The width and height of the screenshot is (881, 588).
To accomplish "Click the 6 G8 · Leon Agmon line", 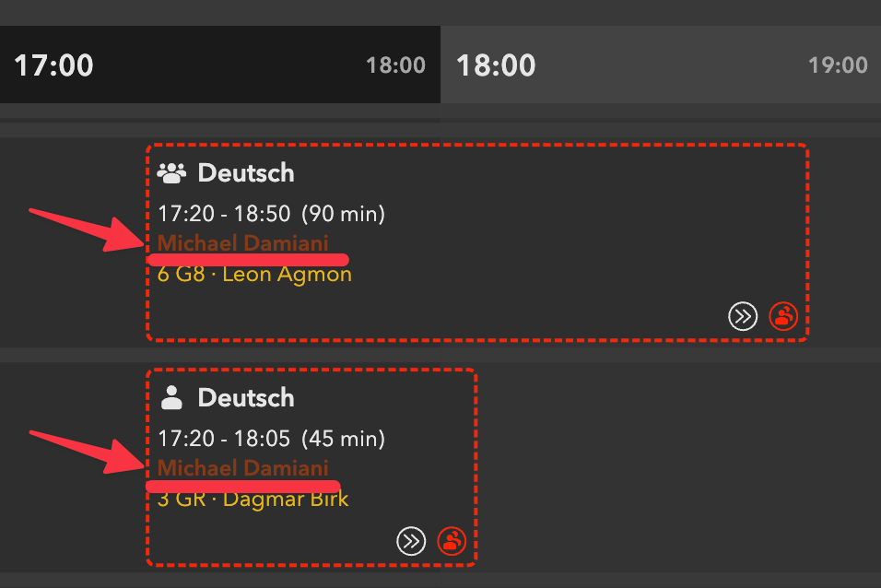I will click(x=254, y=274).
